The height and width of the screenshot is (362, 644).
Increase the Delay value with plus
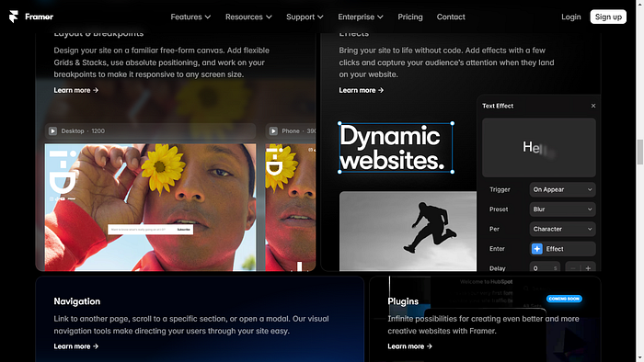[x=588, y=268]
